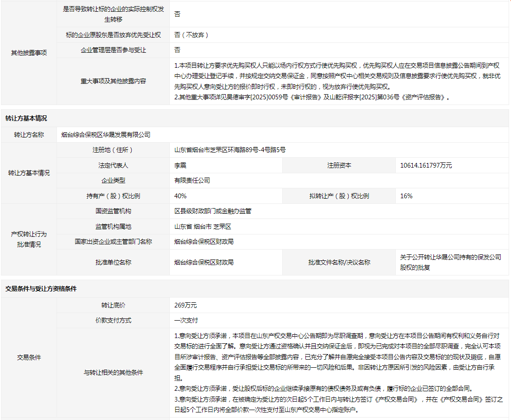Click registered capital value "10614.161797万元"
The image size is (511, 420).
(x=425, y=165)
